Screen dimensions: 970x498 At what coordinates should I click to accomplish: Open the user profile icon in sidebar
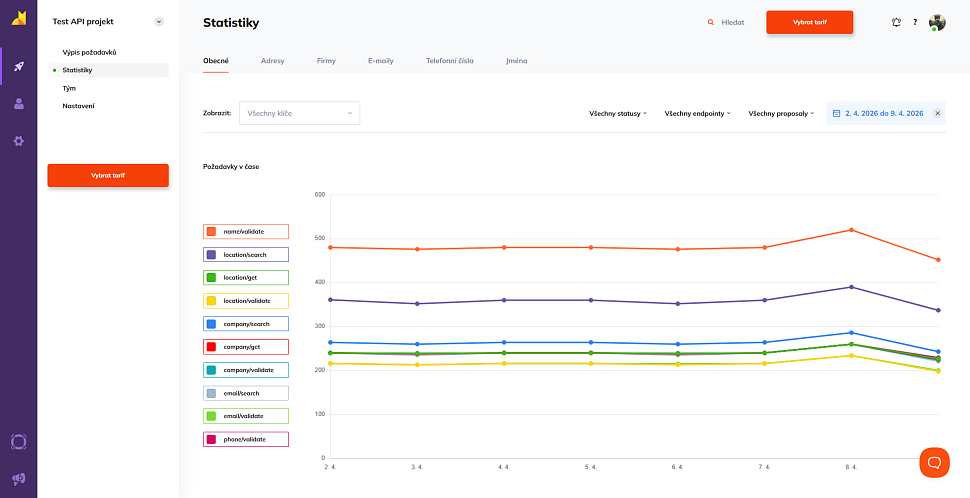18,104
